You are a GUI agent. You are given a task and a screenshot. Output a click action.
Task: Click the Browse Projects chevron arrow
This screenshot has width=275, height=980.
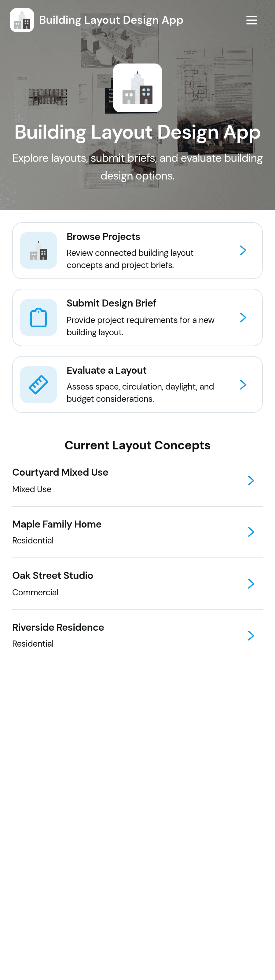[243, 250]
